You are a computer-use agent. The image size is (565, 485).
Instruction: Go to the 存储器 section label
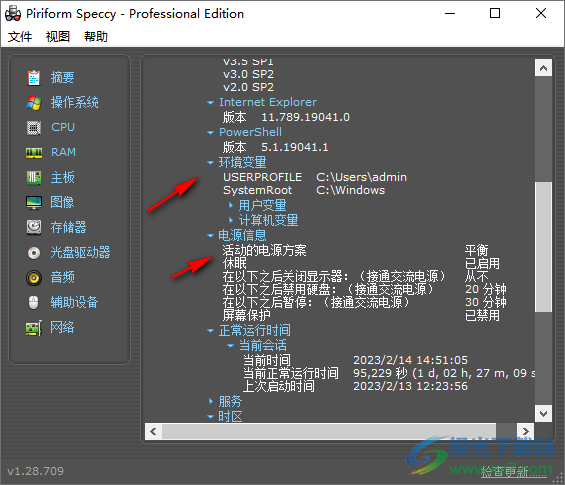pos(68,227)
